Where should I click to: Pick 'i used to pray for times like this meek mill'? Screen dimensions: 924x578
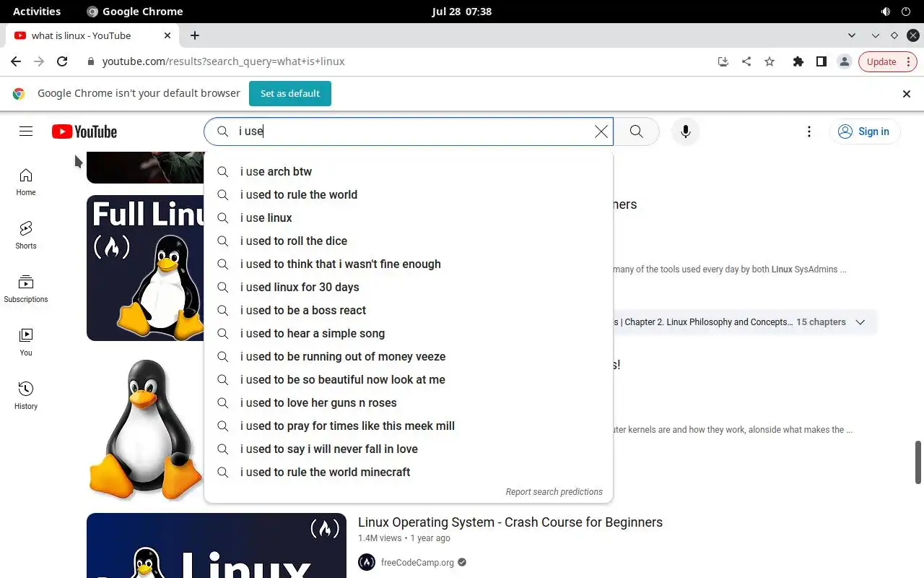(x=409, y=426)
